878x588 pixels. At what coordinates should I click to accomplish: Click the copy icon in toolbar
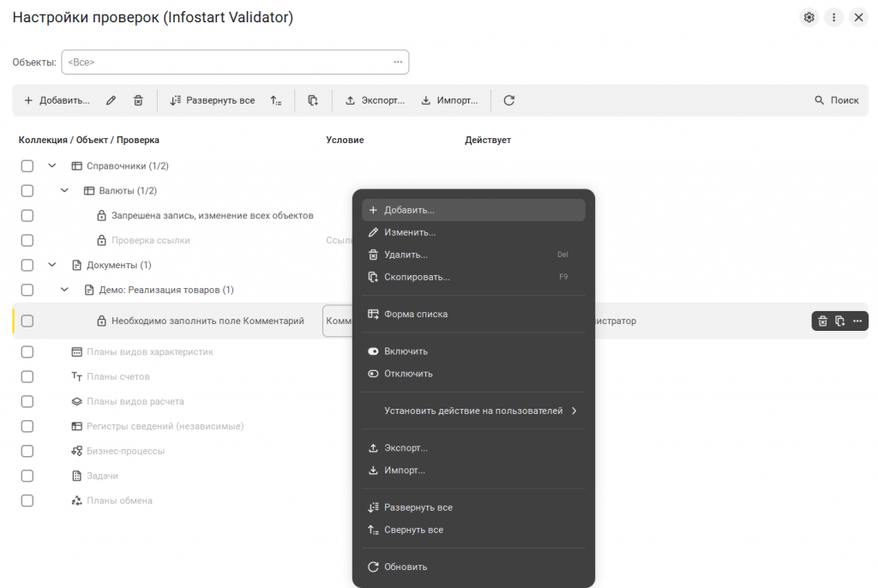(x=313, y=100)
